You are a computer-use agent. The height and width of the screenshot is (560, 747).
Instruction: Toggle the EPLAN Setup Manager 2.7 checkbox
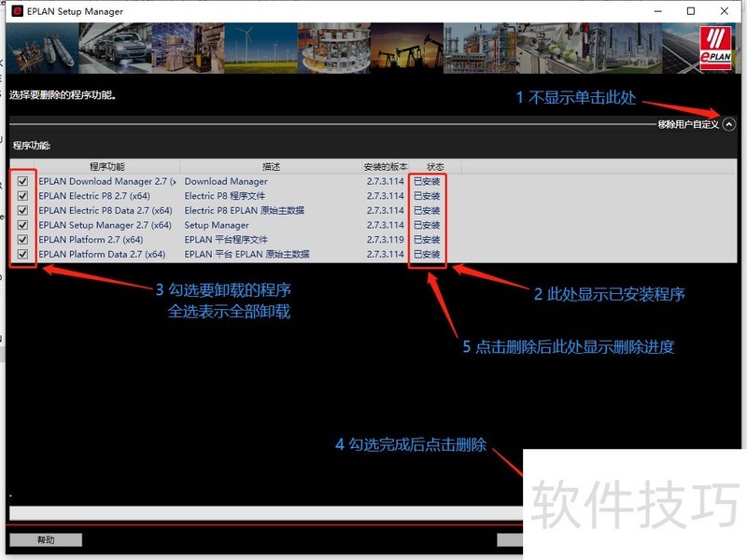22,225
